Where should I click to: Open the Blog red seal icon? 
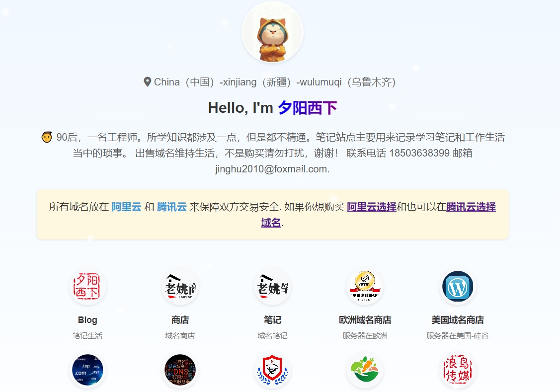coord(87,287)
